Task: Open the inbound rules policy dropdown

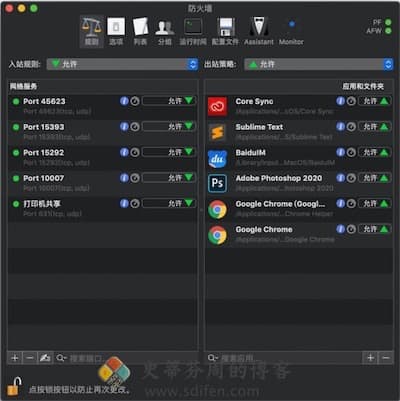Action: pos(122,64)
